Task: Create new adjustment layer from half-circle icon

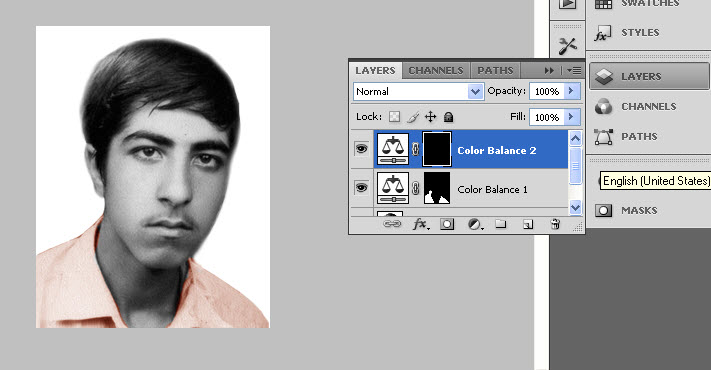Action: (475, 224)
